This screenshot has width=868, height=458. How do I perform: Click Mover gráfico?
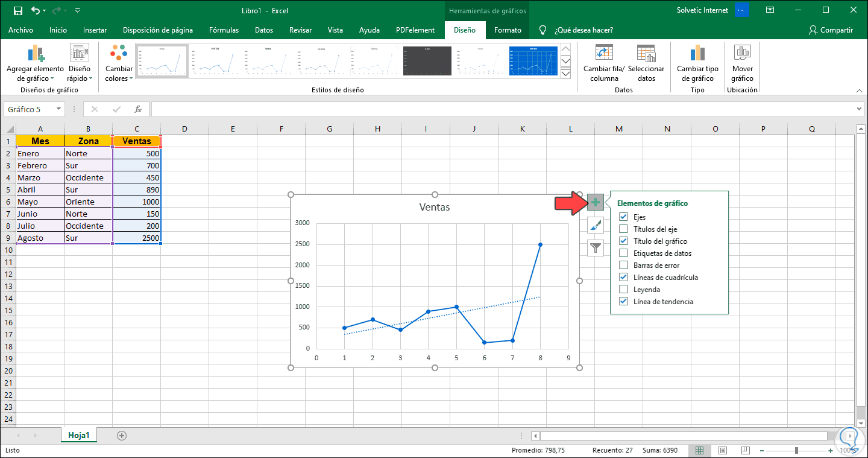point(743,63)
